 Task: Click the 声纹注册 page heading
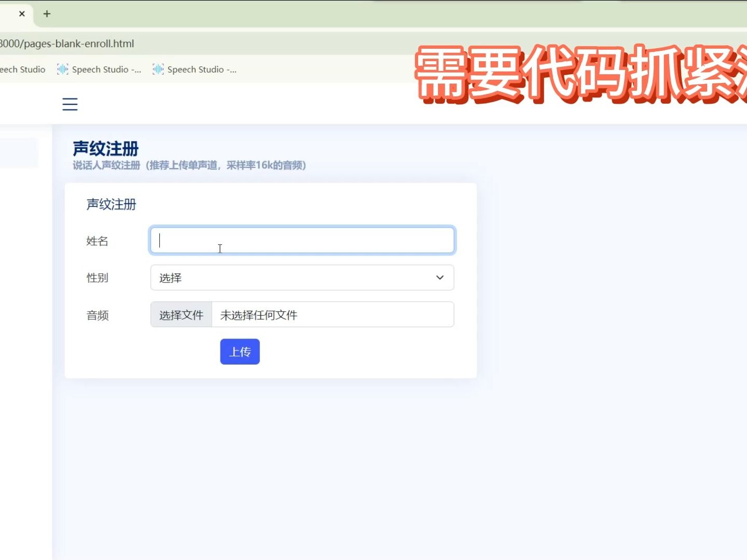click(106, 149)
